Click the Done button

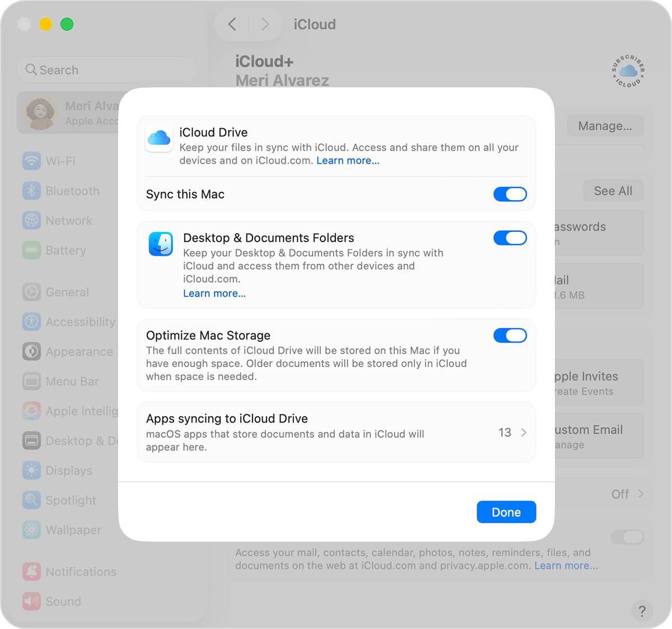pyautogui.click(x=506, y=512)
